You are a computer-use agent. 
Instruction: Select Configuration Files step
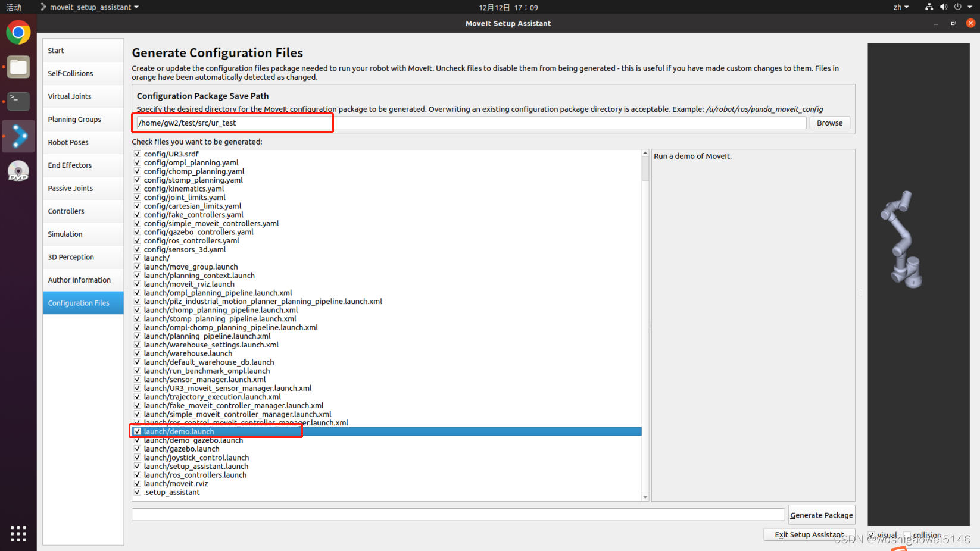click(x=83, y=303)
